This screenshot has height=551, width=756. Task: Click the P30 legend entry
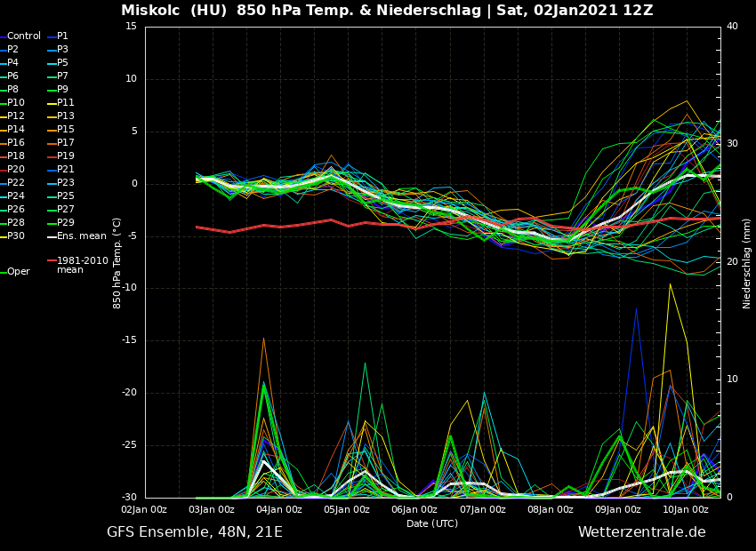[16, 236]
